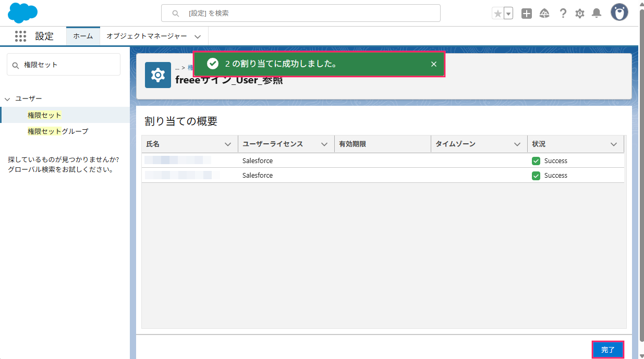This screenshot has width=644, height=359.
Task: Click the first row's Success check icon
Action: coord(536,161)
